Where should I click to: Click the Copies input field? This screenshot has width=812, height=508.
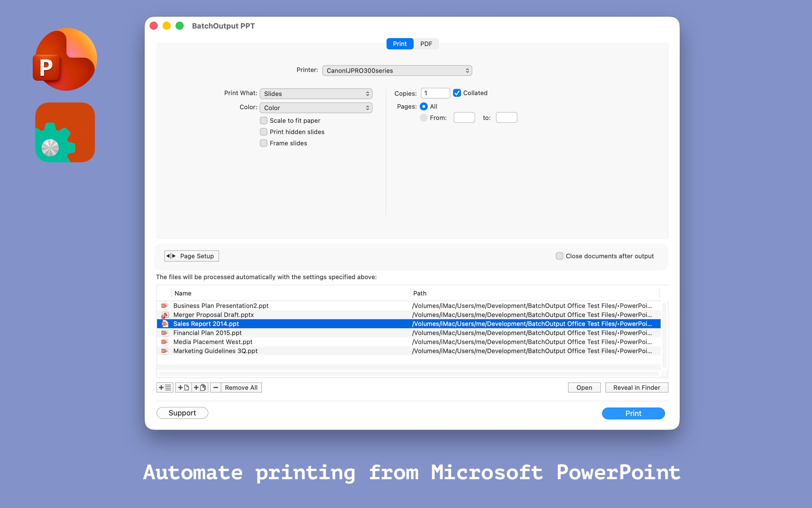coord(435,93)
